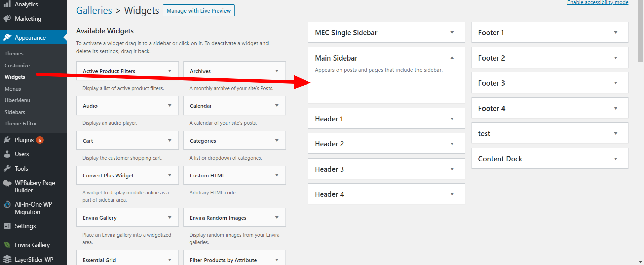The width and height of the screenshot is (644, 265).
Task: Expand the Categories widget arrow
Action: click(x=277, y=141)
